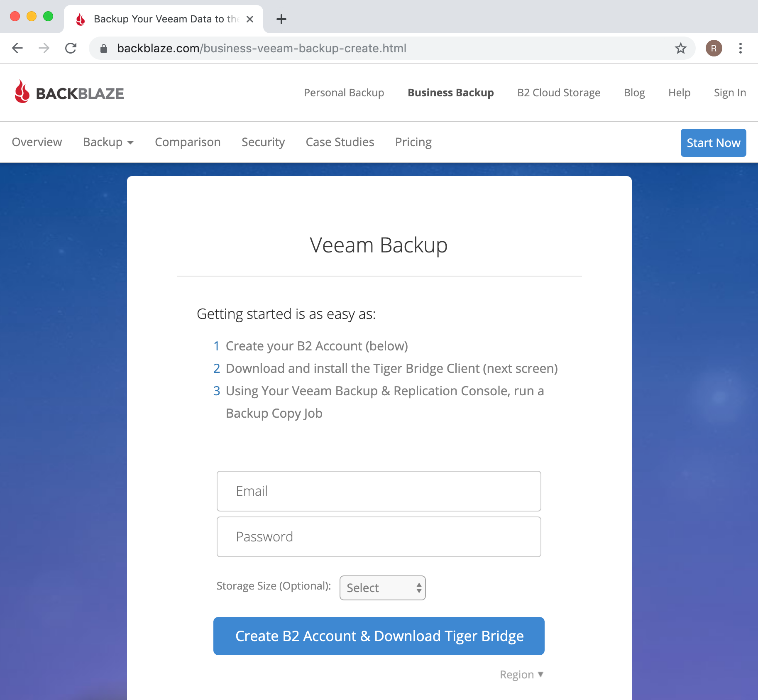Click the "Veeam Backup" heading text
Image resolution: width=758 pixels, height=700 pixels.
point(379,245)
